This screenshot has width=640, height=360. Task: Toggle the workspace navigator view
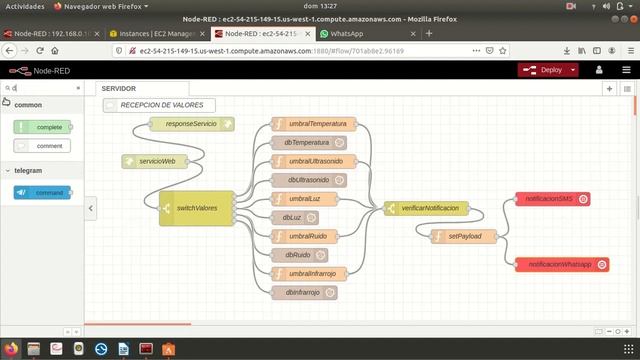(x=598, y=331)
